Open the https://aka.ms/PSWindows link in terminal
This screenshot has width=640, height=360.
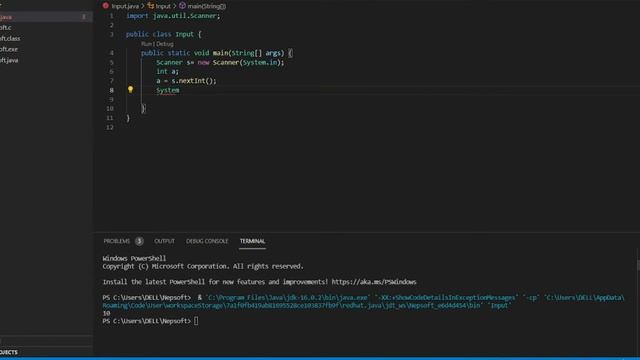[373, 282]
